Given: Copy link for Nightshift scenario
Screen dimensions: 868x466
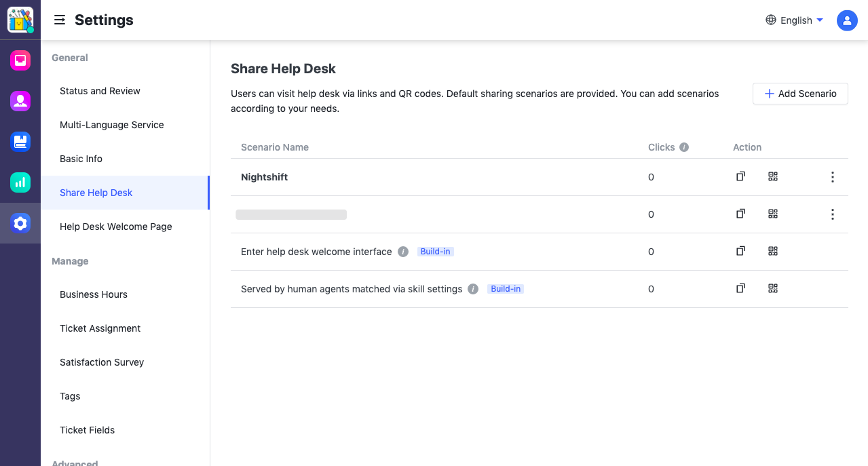Looking at the screenshot, I should pos(740,176).
